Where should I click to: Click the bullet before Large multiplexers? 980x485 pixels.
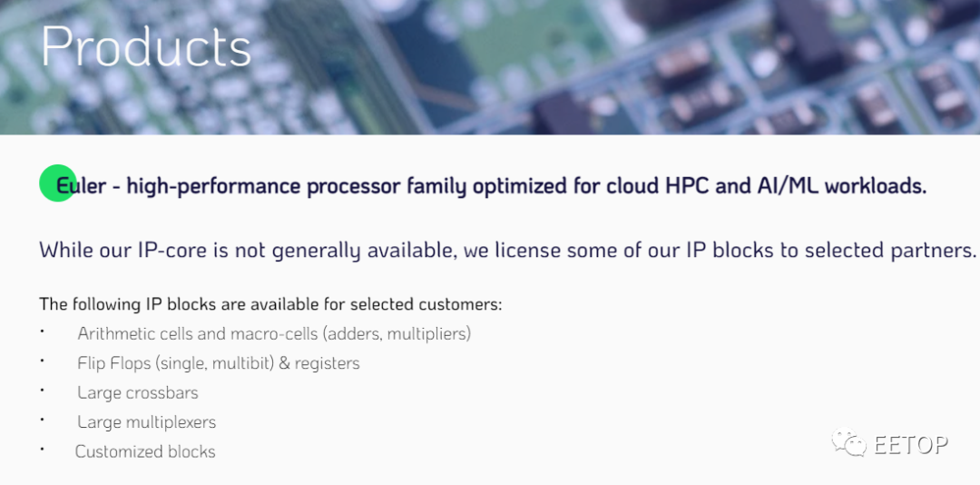click(42, 420)
